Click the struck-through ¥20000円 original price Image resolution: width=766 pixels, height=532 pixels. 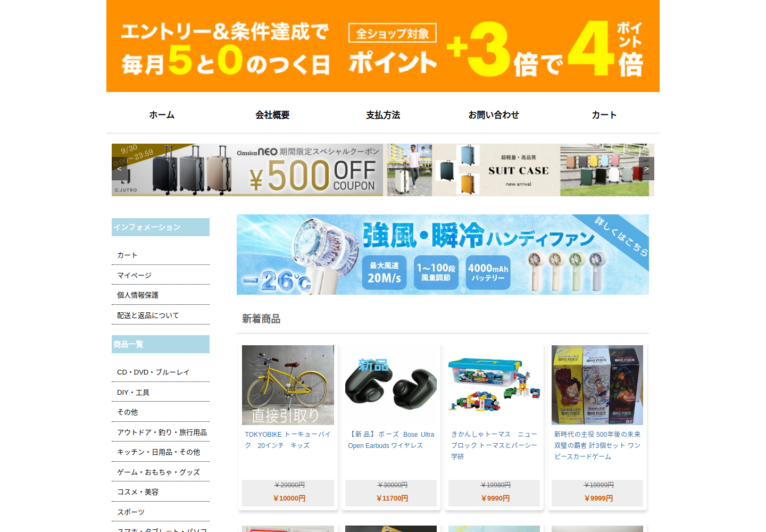(289, 485)
